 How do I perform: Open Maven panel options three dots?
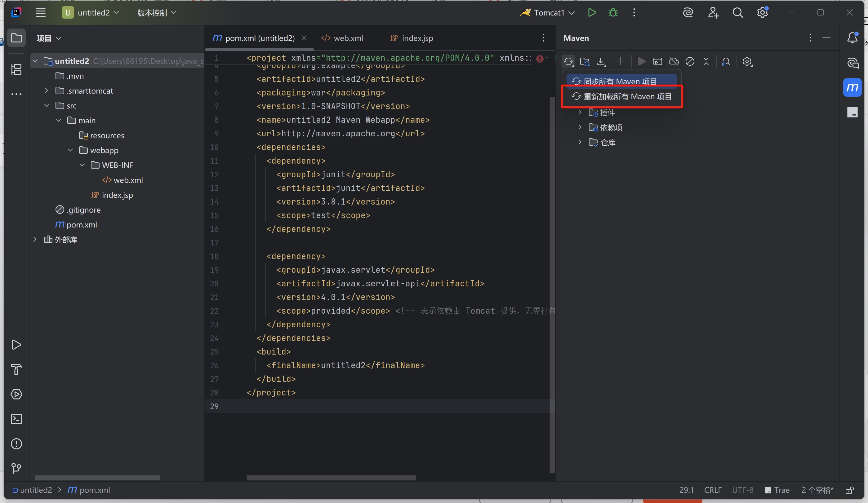(x=810, y=38)
